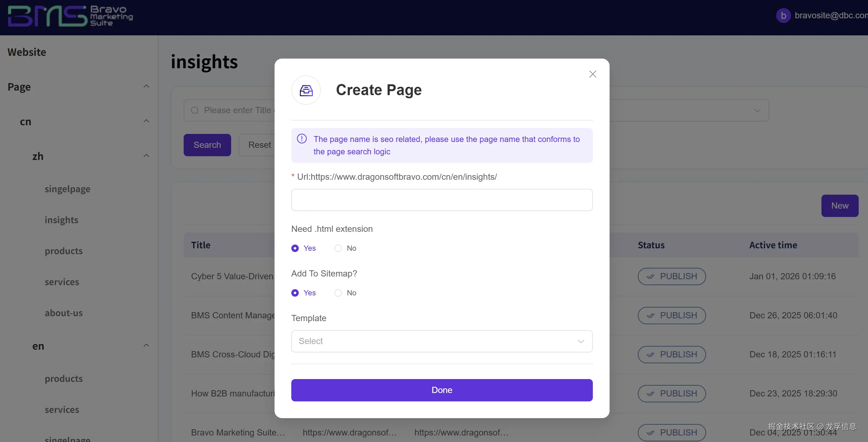Click the info icon in the SEO notice
This screenshot has height=442, width=868.
(302, 139)
